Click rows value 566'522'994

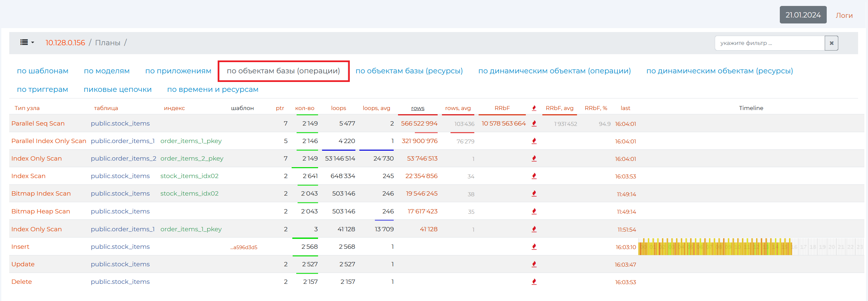[x=419, y=123]
